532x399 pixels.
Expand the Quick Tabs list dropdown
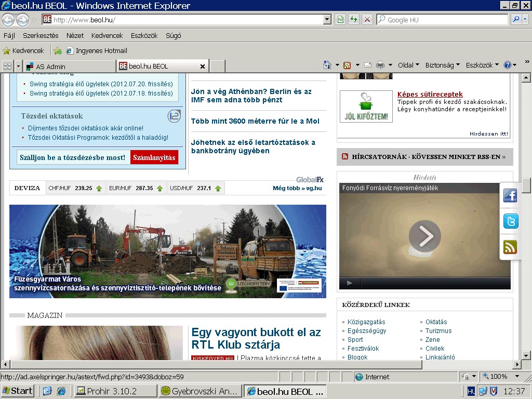coord(18,66)
